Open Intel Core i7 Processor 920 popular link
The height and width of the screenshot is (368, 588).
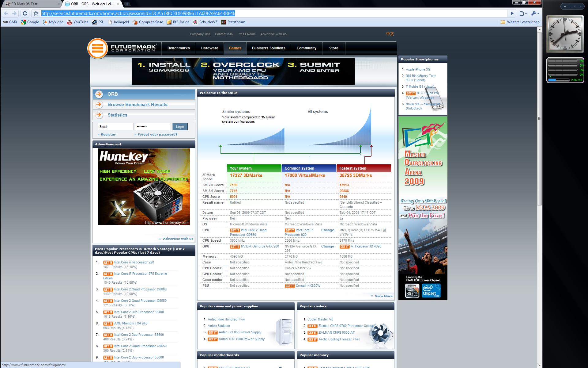pyautogui.click(x=134, y=263)
